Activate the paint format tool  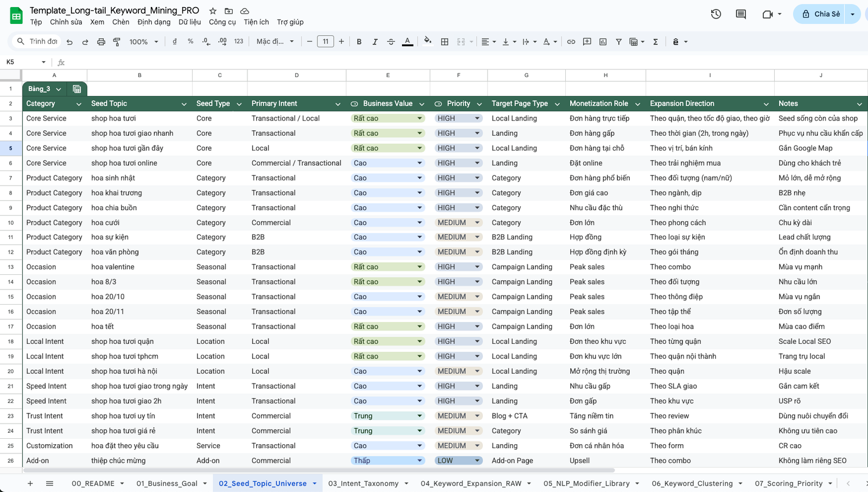click(x=117, y=42)
